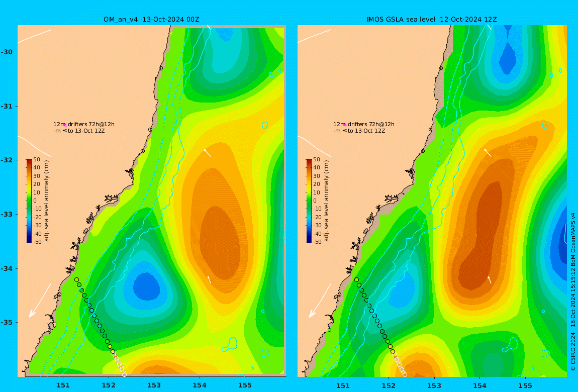This screenshot has height=392, width=578.
Task: Click the -35 latitude axis label
Action: [x=7, y=322]
